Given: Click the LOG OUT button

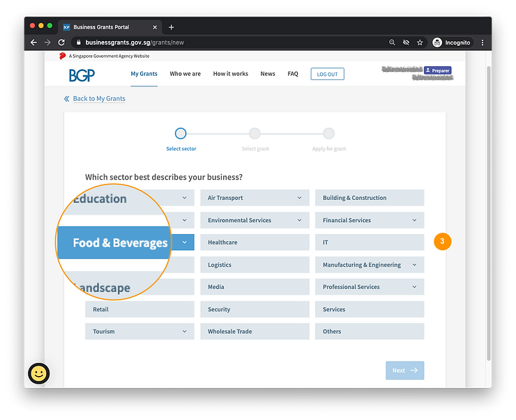Looking at the screenshot, I should click(x=327, y=74).
